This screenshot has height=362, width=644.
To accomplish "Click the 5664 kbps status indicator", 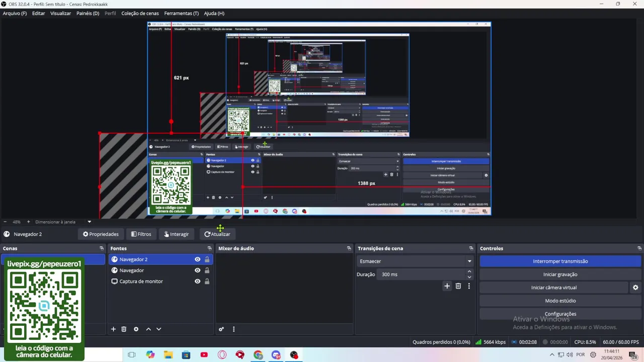I will click(x=491, y=342).
